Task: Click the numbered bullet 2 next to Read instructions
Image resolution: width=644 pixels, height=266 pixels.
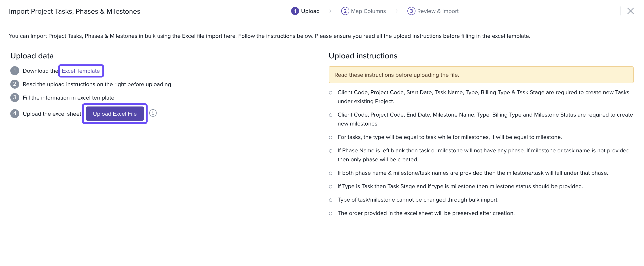Action: point(15,84)
